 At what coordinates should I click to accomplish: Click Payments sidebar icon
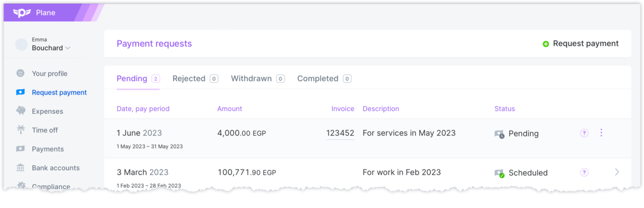(20, 149)
